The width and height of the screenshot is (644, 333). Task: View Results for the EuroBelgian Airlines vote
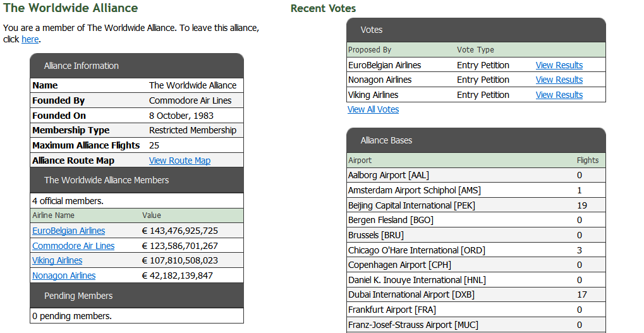point(559,65)
